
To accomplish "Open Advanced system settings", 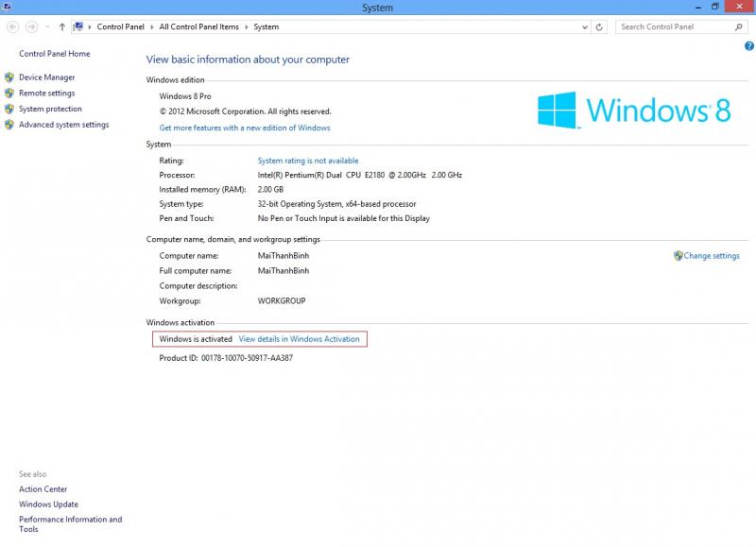I will (64, 125).
